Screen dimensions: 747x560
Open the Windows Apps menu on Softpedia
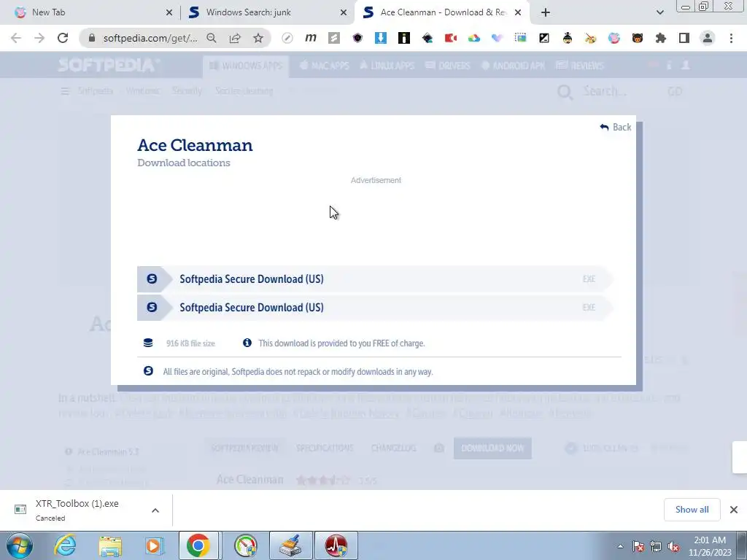tap(245, 66)
